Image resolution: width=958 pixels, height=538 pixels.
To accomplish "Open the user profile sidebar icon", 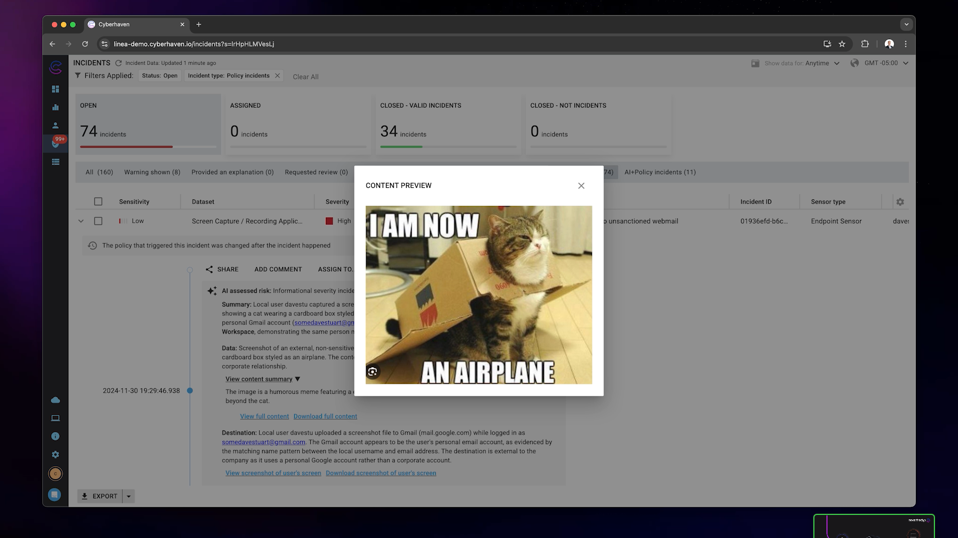I will point(56,126).
